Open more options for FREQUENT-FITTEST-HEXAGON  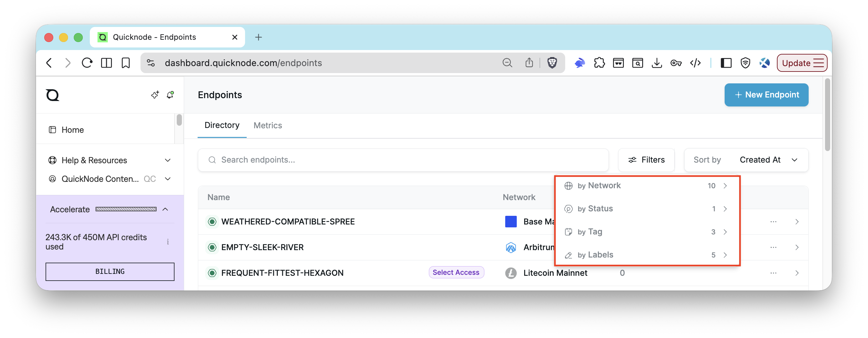tap(773, 273)
